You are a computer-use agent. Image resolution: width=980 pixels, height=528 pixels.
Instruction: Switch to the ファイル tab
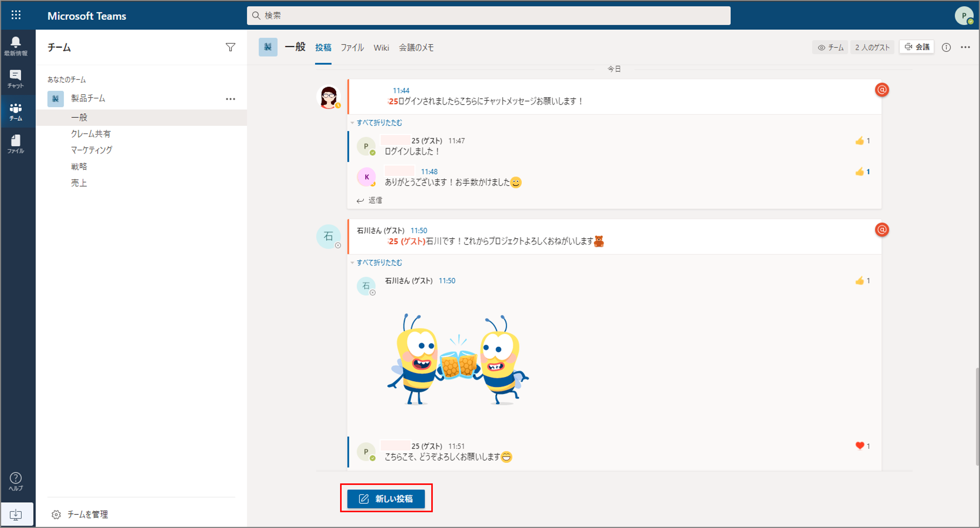(352, 48)
